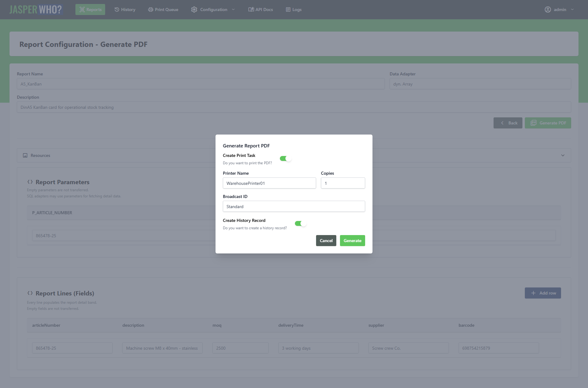The image size is (588, 388).
Task: Open the admin user menu
Action: click(559, 10)
